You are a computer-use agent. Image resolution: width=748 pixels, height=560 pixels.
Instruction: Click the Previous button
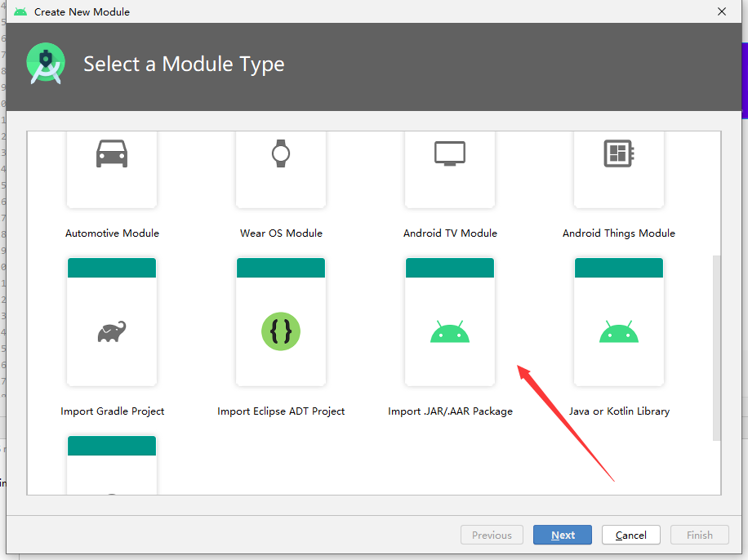(492, 535)
